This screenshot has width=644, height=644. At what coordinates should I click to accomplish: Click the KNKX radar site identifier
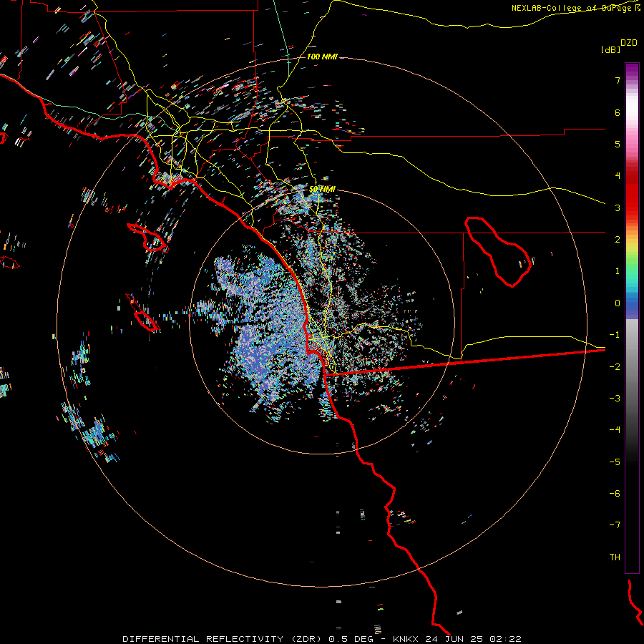pos(406,639)
